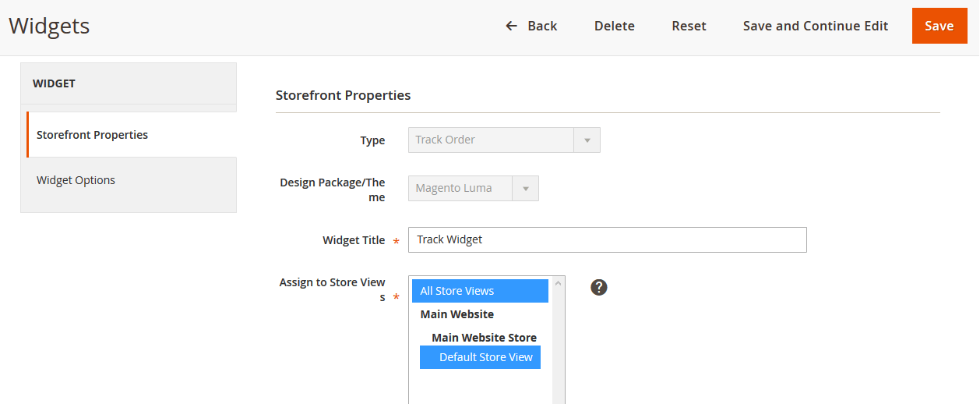Viewport: 980px width, 404px height.
Task: Open the help tooltip question mark icon
Action: [598, 287]
